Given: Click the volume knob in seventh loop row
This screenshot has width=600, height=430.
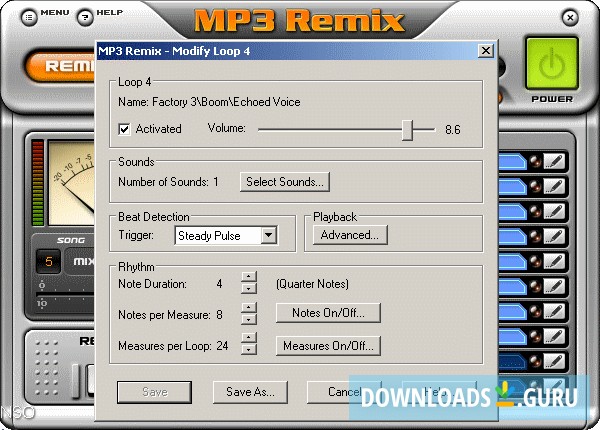Looking at the screenshot, I should pyautogui.click(x=535, y=311).
